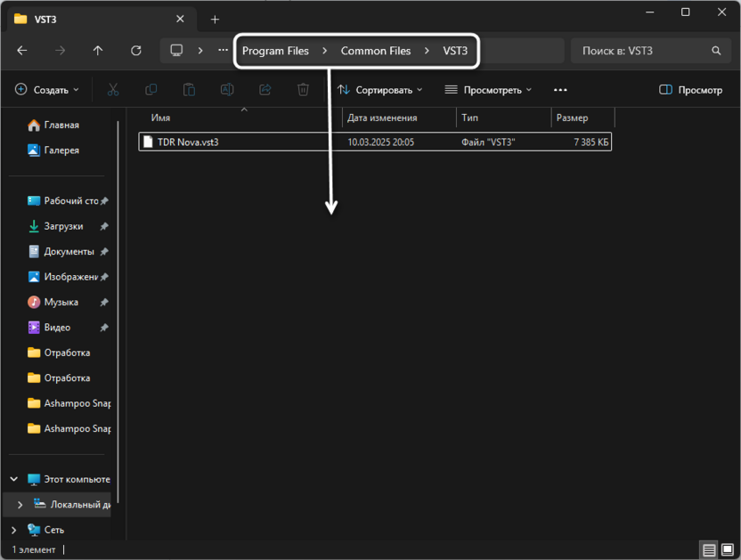Open the Создать dropdown
This screenshot has width=741, height=560.
click(47, 90)
